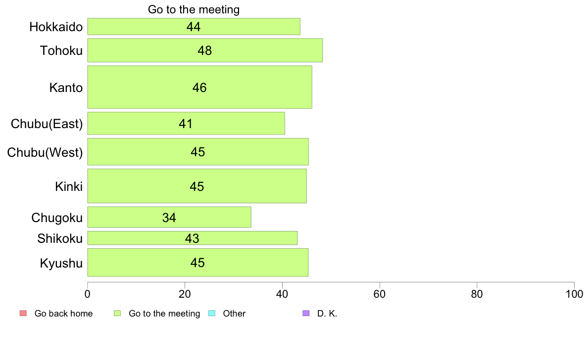
Task: Click the 60 tick on x-axis
Action: 380,294
